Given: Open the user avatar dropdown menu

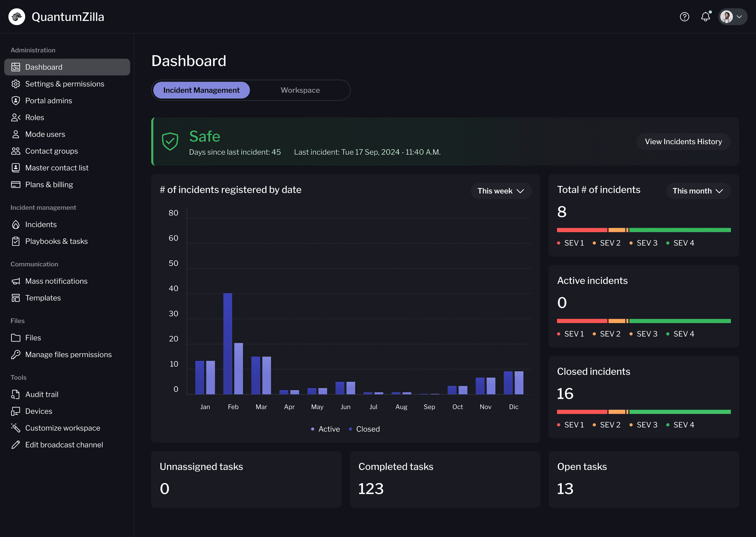Looking at the screenshot, I should pos(733,17).
